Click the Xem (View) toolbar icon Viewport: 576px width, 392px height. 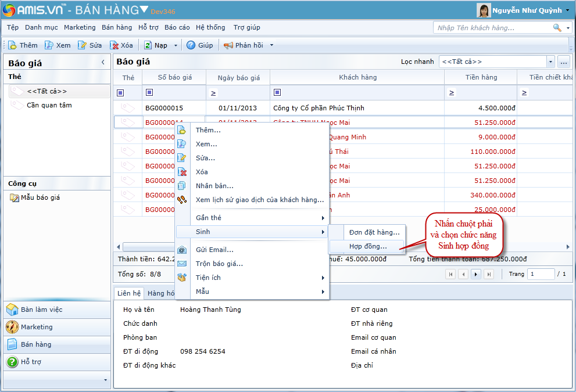click(49, 45)
